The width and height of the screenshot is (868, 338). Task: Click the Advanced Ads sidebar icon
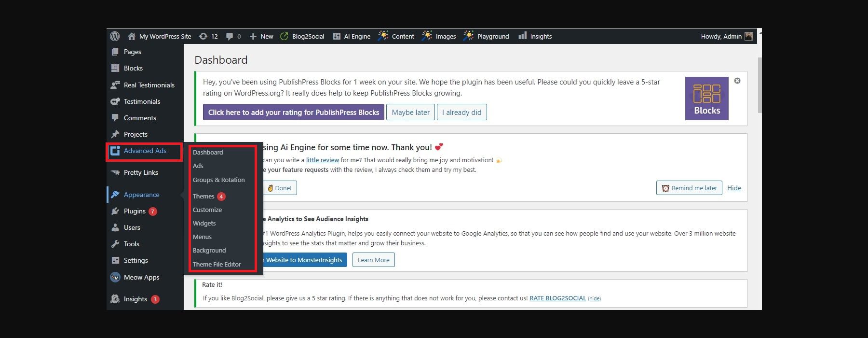(115, 151)
